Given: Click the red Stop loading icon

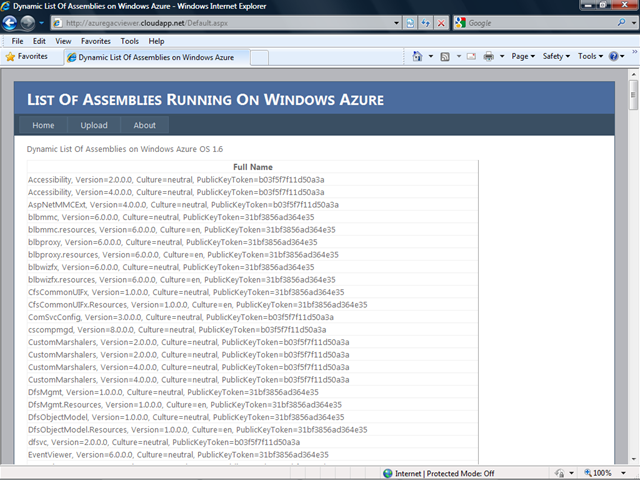Looking at the screenshot, I should click(441, 23).
